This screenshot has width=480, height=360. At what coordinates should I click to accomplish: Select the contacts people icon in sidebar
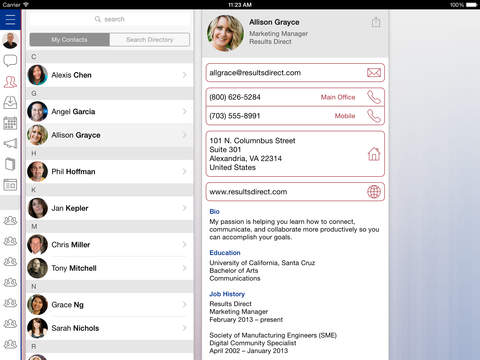[x=10, y=82]
